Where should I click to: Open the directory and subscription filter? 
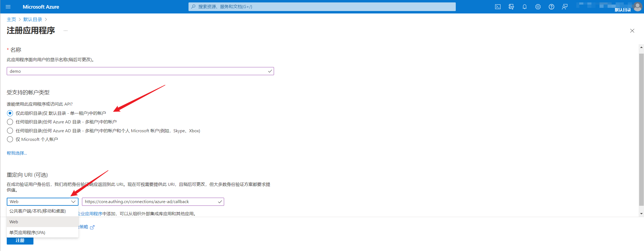coord(511,7)
